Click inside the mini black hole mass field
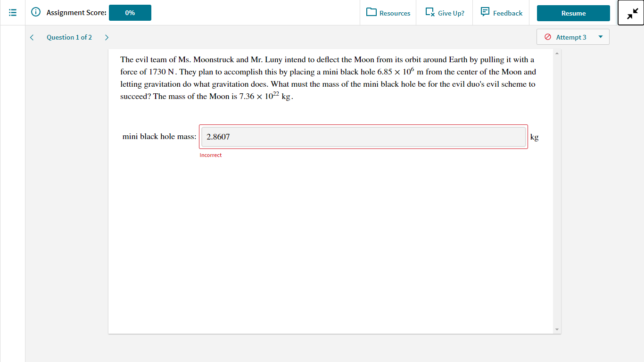Viewport: 644px width, 362px height. [363, 137]
